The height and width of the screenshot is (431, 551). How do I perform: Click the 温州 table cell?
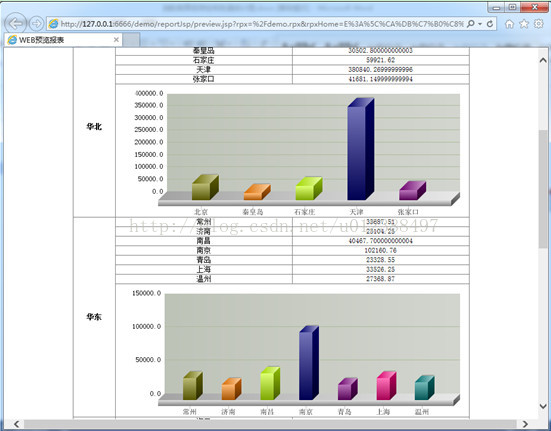coord(204,279)
